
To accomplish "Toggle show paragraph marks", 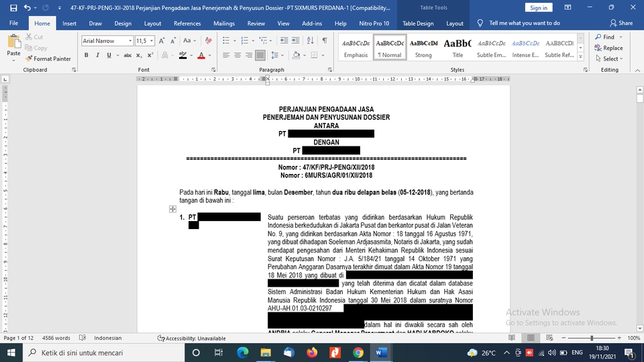I will (x=325, y=40).
